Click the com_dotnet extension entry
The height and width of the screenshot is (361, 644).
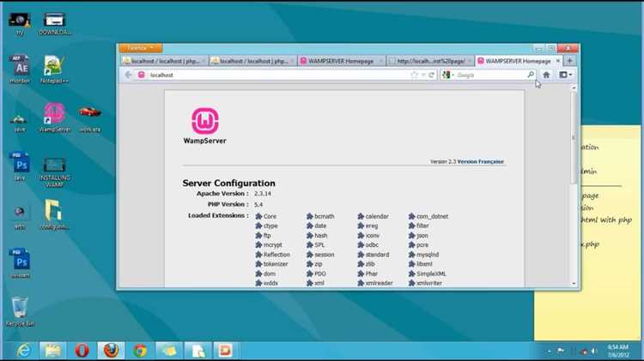(x=428, y=216)
